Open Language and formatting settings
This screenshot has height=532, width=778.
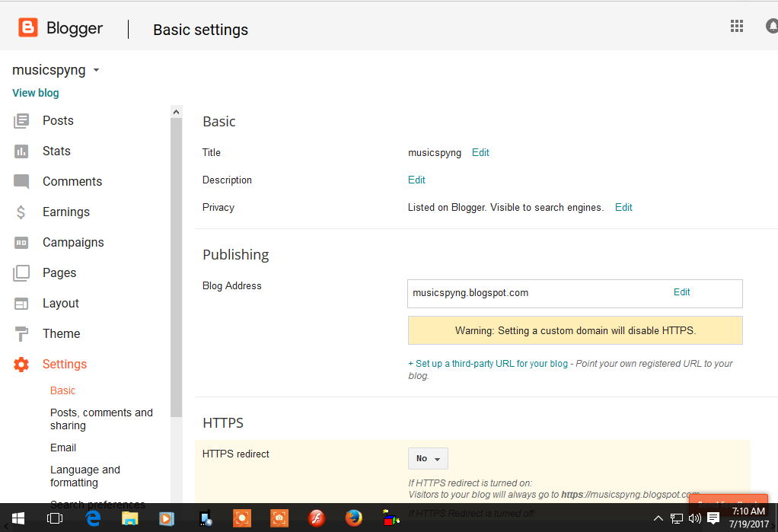pyautogui.click(x=84, y=476)
